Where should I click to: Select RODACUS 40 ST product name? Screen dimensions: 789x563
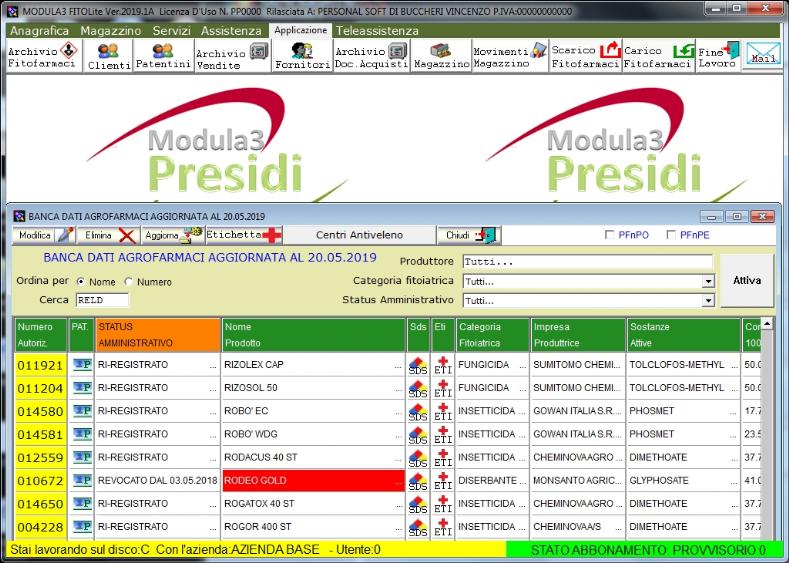click(x=313, y=457)
